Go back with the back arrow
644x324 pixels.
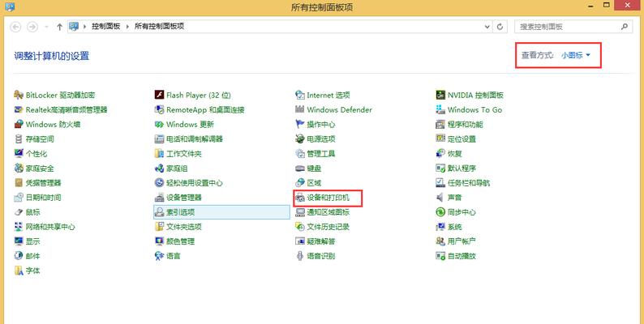pyautogui.click(x=15, y=27)
